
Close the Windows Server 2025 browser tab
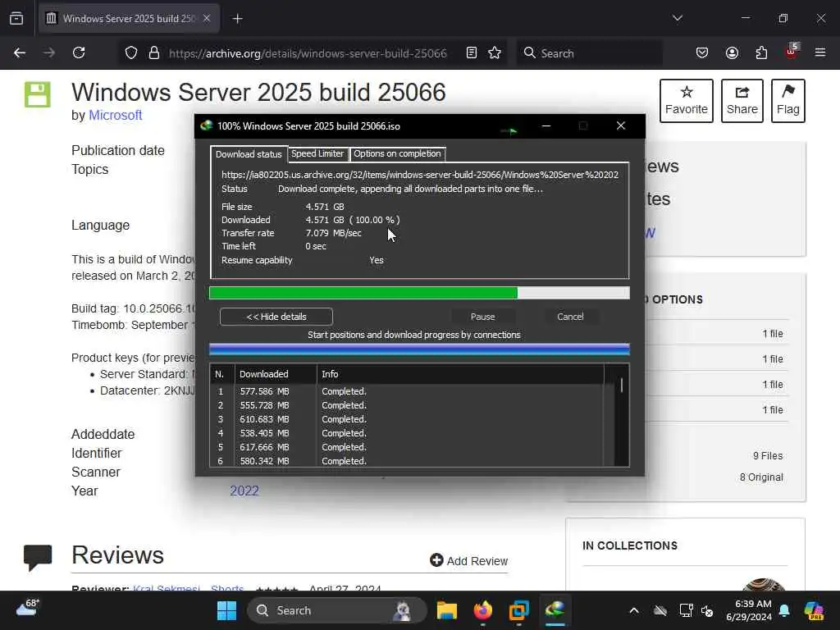207,18
